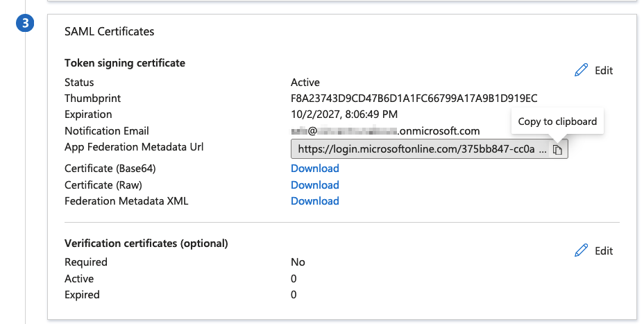This screenshot has height=324, width=644.
Task: Click the copy to clipboard icon
Action: (x=558, y=149)
